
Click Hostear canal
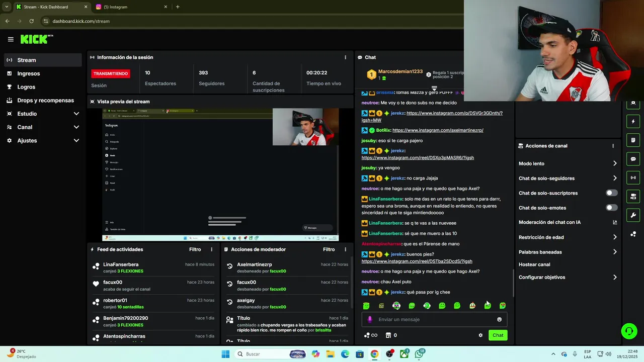click(534, 264)
